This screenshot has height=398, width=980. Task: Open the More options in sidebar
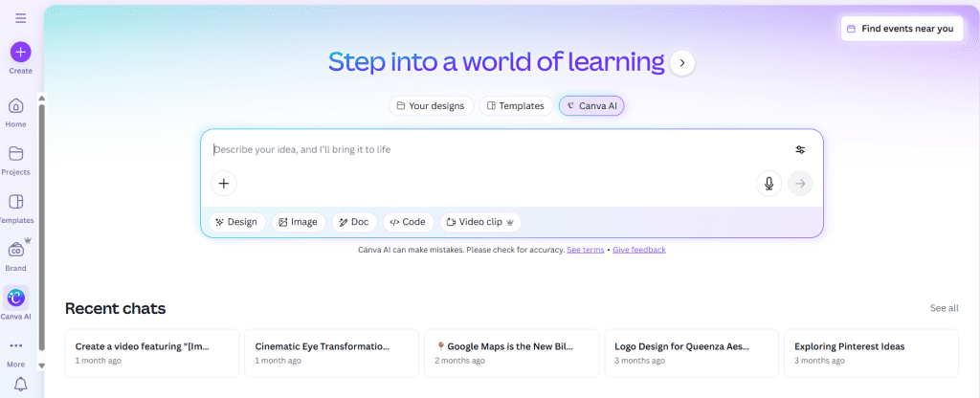(x=16, y=353)
